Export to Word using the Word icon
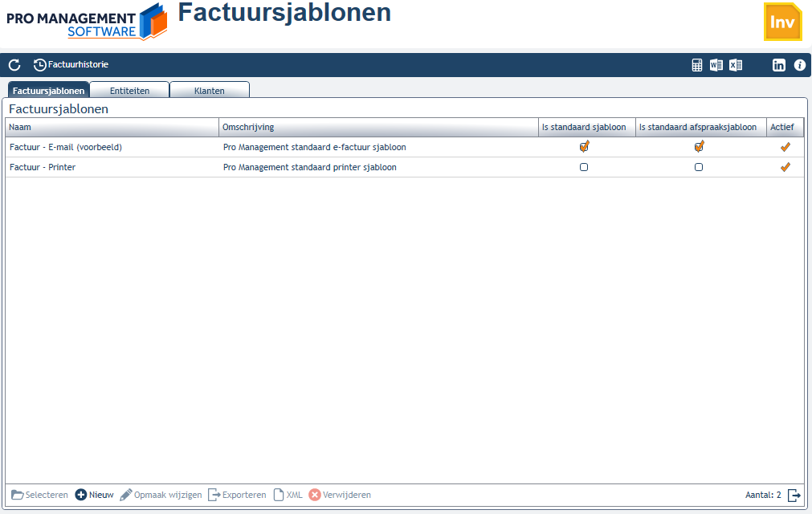 (x=716, y=65)
